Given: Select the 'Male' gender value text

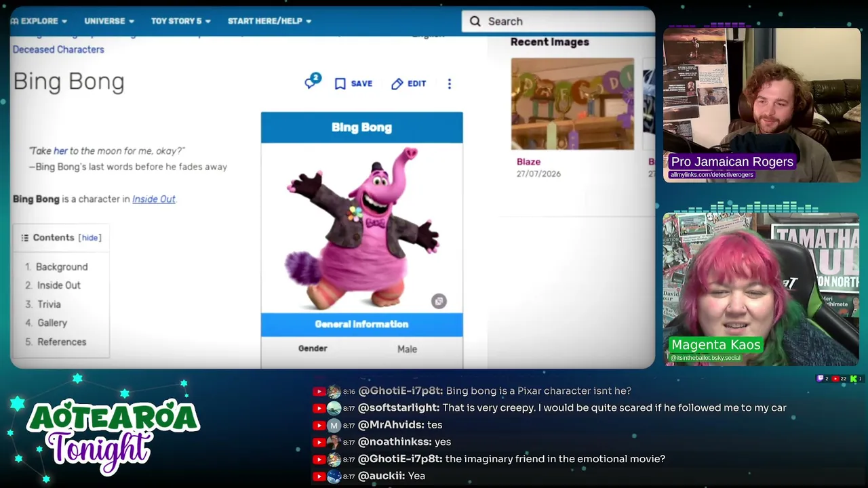Looking at the screenshot, I should click(407, 349).
